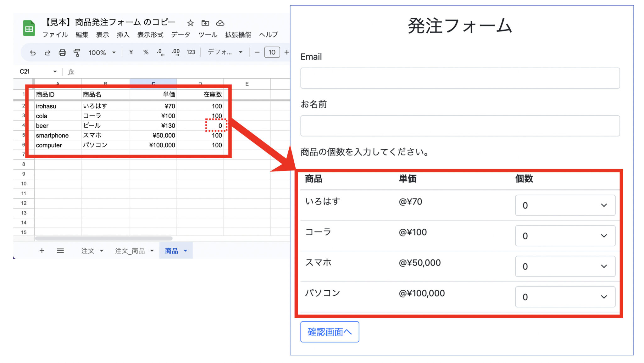
Task: Click the Undo icon in the toolbar
Action: pos(33,53)
